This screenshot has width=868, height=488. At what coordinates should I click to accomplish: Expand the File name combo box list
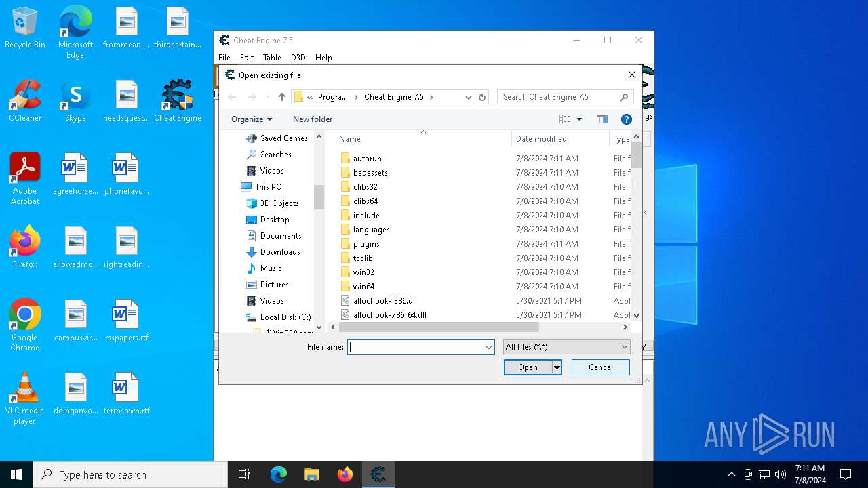coord(488,347)
